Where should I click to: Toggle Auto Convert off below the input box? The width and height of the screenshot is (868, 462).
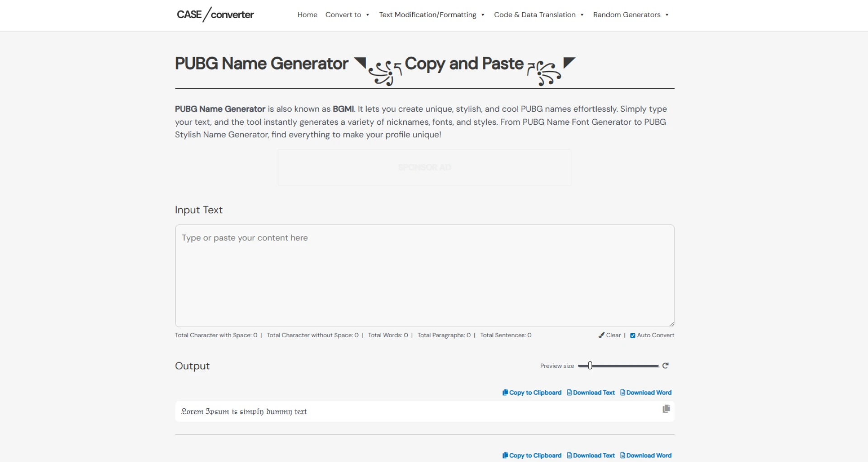[x=633, y=335]
